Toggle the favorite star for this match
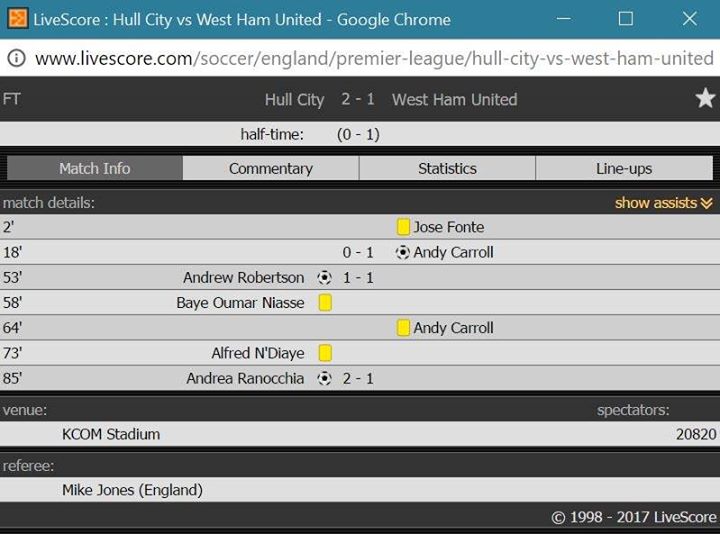The image size is (720, 534). click(705, 99)
